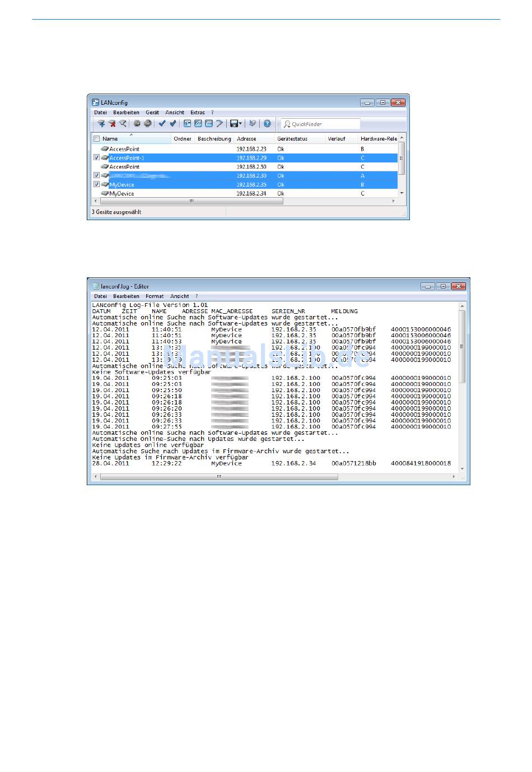This screenshot has height=772, width=532.
Task: Click the LANconfig vertical scrollbar up arrow
Action: (x=402, y=138)
